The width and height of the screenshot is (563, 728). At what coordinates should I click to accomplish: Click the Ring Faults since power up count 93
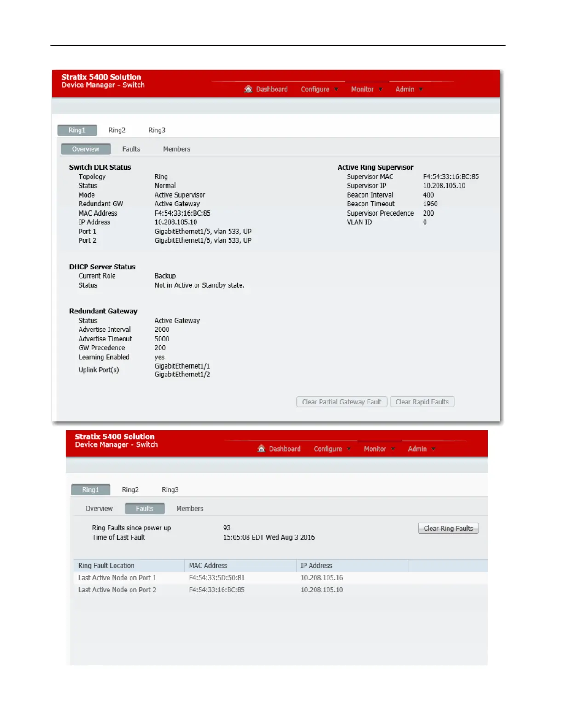click(227, 528)
